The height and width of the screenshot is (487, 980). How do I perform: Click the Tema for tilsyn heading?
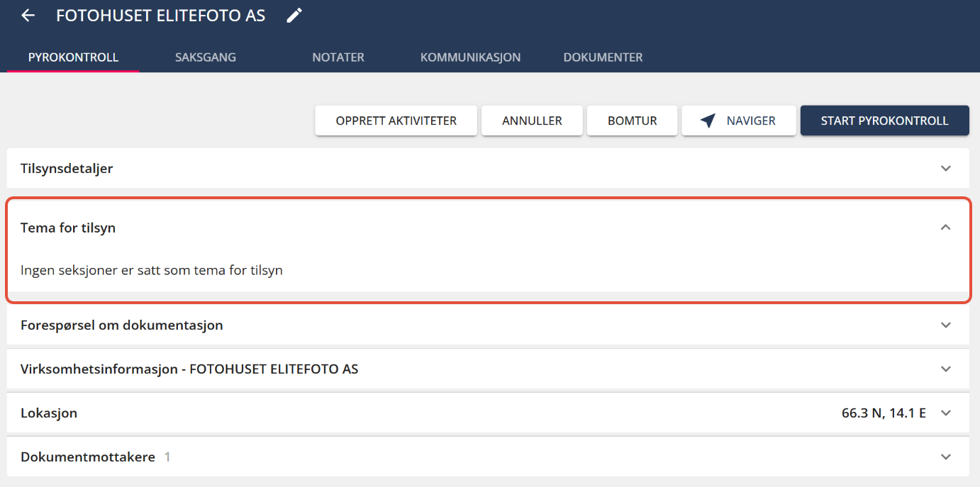(x=68, y=228)
